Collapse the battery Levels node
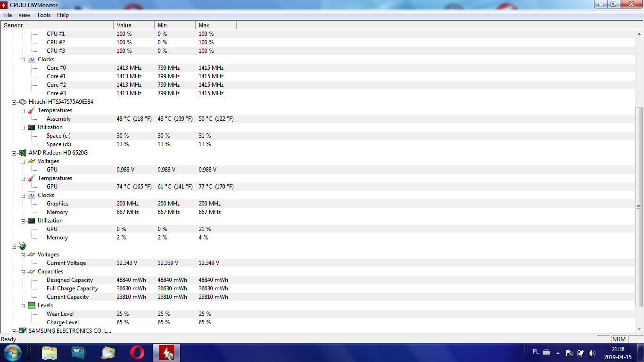Screen dimensions: 644x362 tap(23, 305)
